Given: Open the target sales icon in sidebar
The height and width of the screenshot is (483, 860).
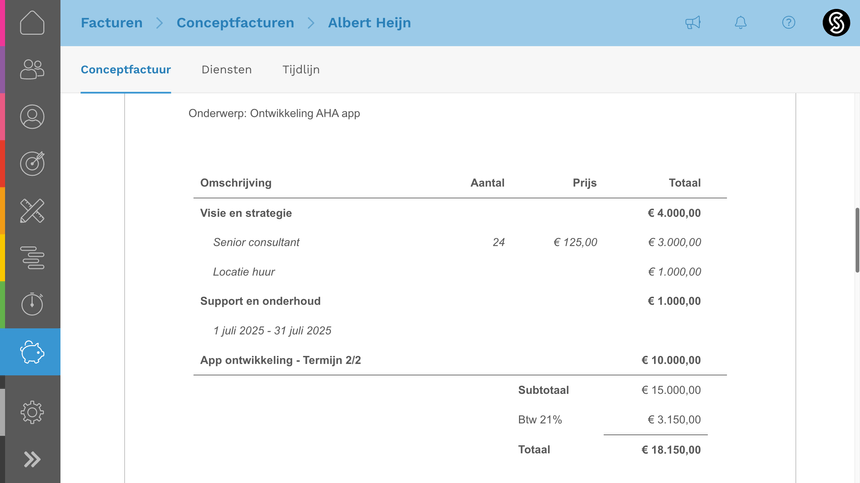Looking at the screenshot, I should click(x=32, y=163).
